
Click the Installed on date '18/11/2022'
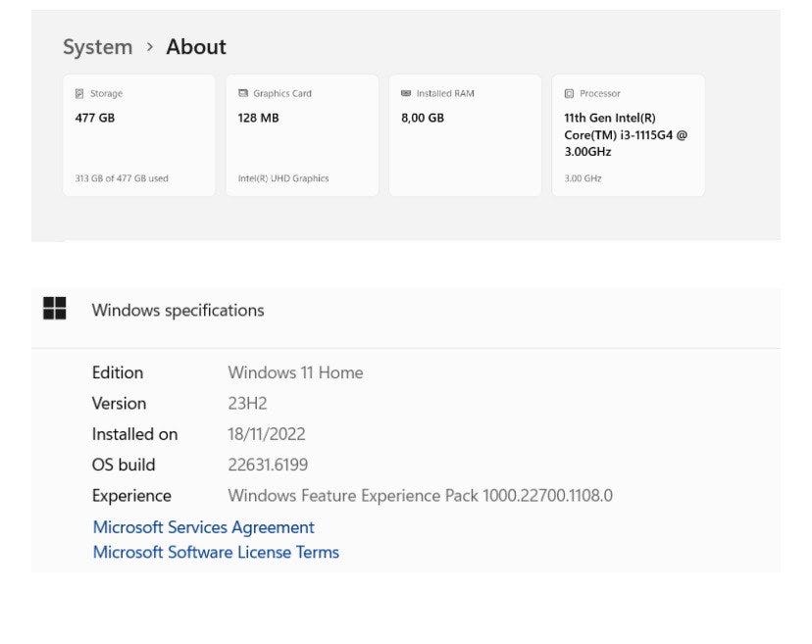click(x=267, y=434)
